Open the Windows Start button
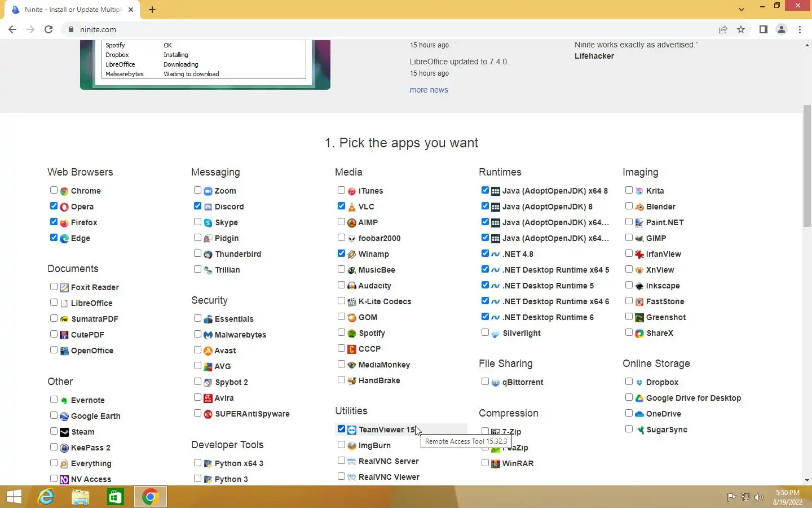 click(x=14, y=497)
